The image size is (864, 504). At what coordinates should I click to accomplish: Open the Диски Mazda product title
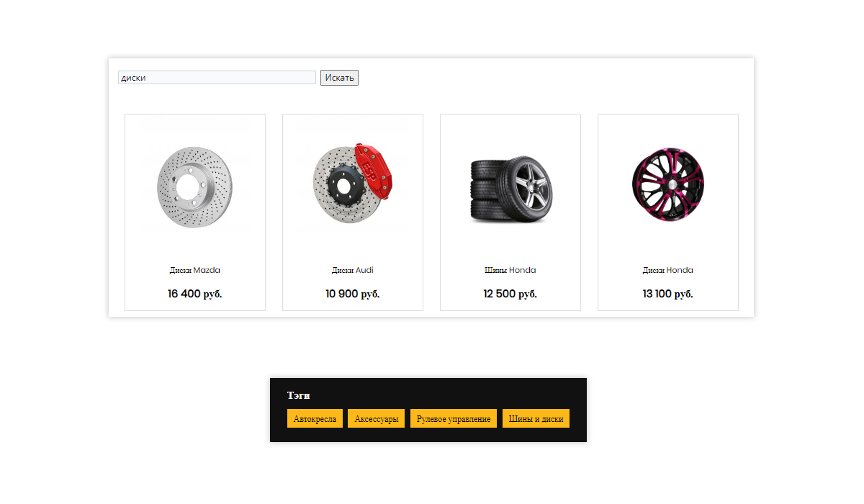[195, 270]
